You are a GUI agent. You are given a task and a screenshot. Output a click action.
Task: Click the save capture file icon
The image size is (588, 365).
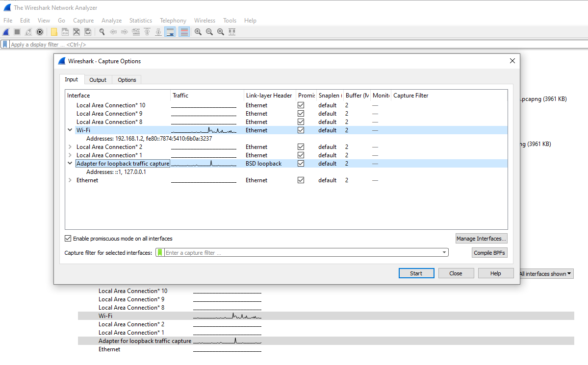[x=65, y=32]
